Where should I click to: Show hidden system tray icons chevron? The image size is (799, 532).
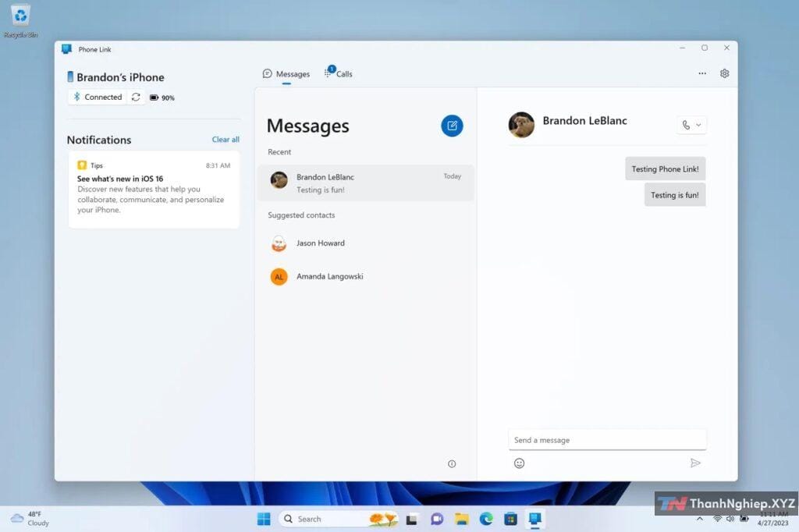(699, 519)
